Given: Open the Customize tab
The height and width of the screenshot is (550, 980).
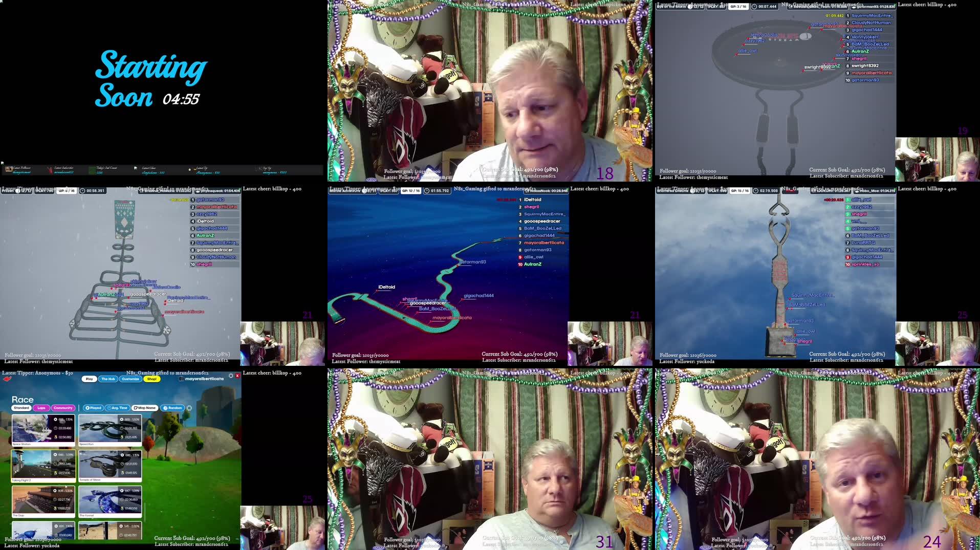Looking at the screenshot, I should 130,379.
